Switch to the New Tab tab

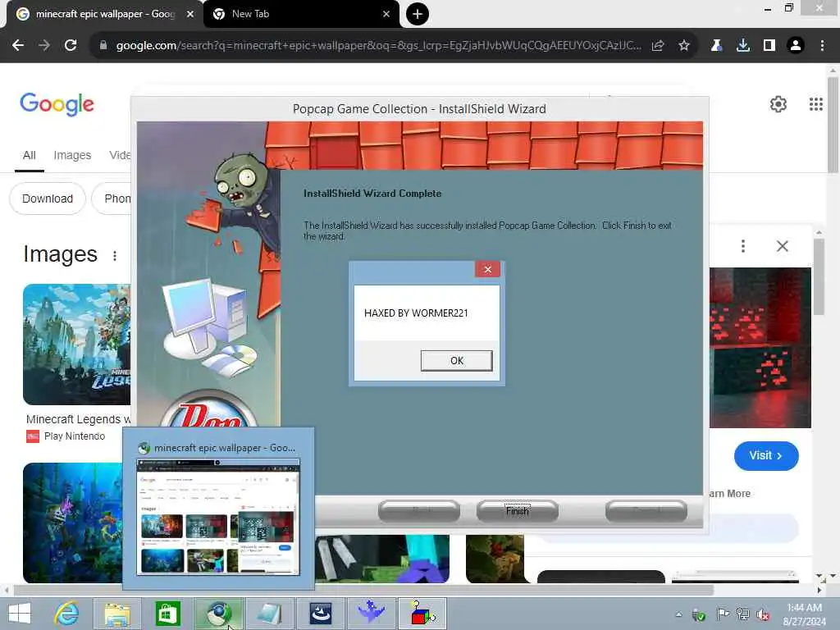tap(302, 14)
